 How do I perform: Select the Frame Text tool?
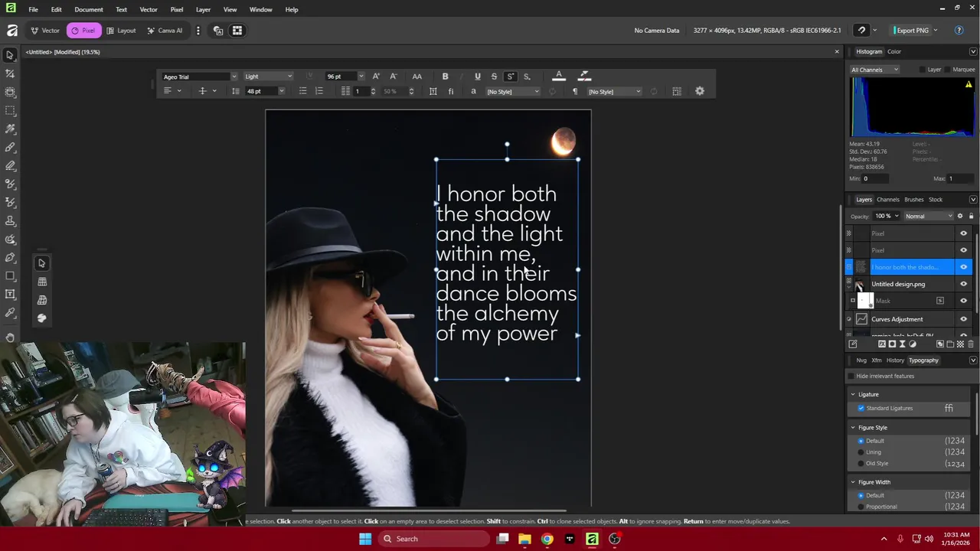coord(10,294)
